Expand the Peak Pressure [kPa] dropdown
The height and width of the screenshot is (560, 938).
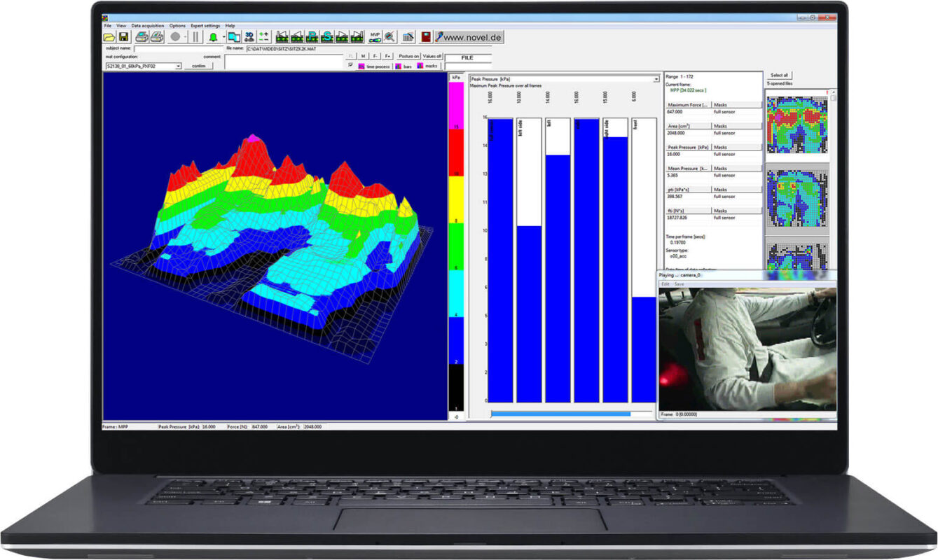pos(656,79)
